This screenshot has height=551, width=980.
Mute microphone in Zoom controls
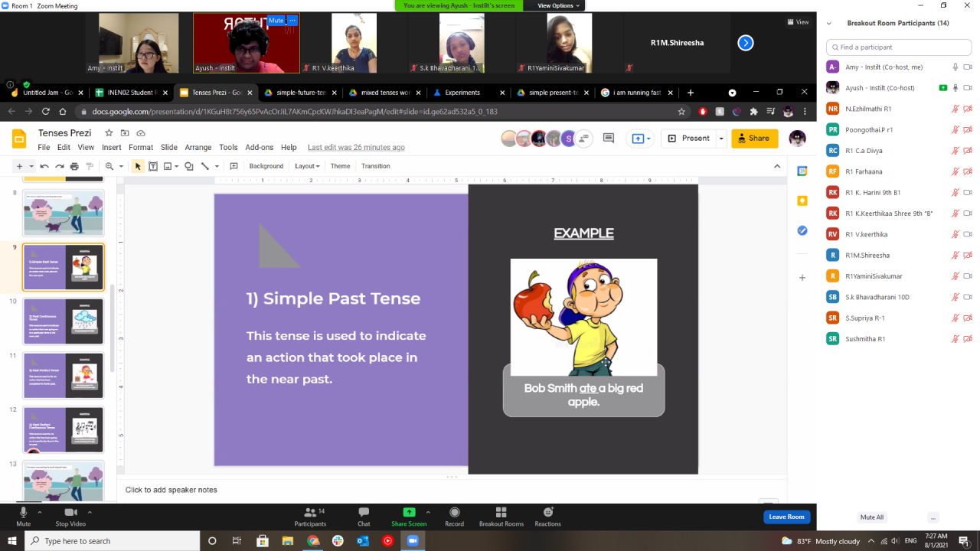24,517
